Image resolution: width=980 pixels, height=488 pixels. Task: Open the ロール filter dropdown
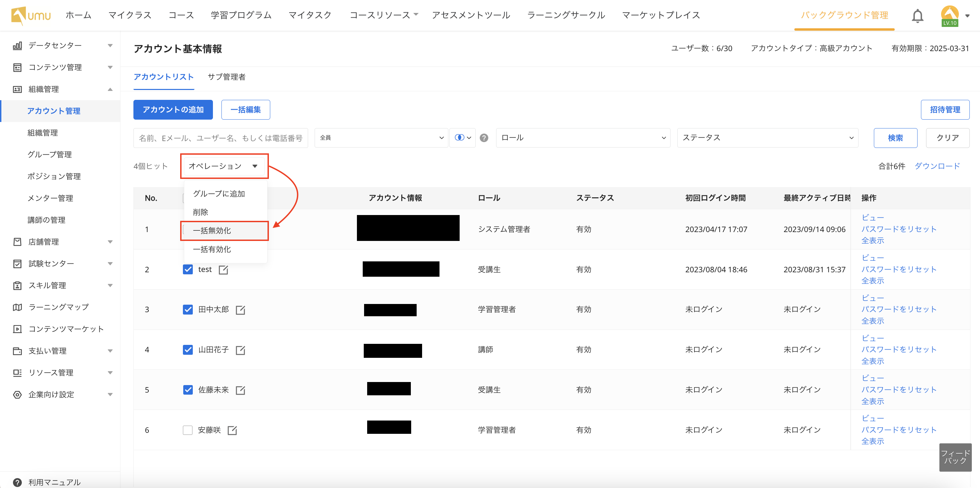[582, 138]
